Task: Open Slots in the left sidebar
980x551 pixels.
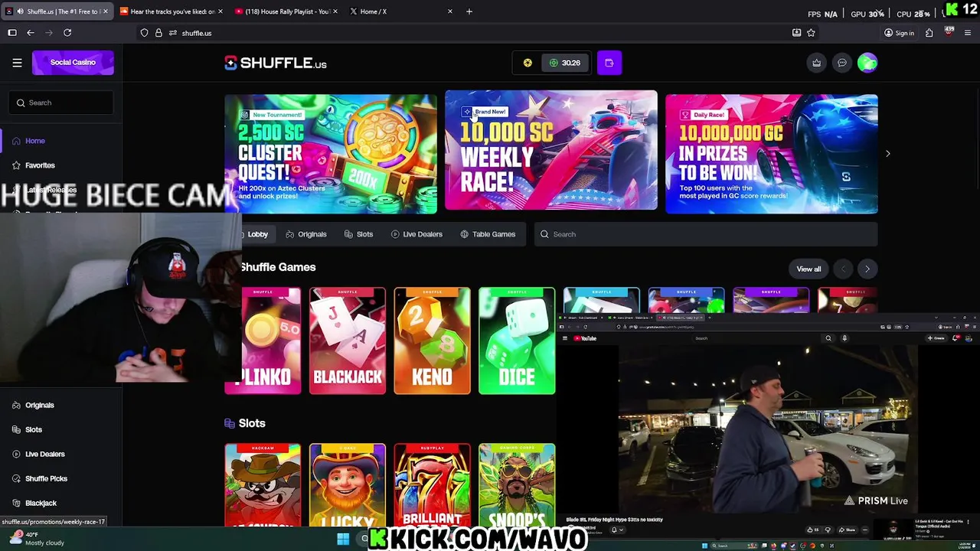Action: [x=34, y=429]
